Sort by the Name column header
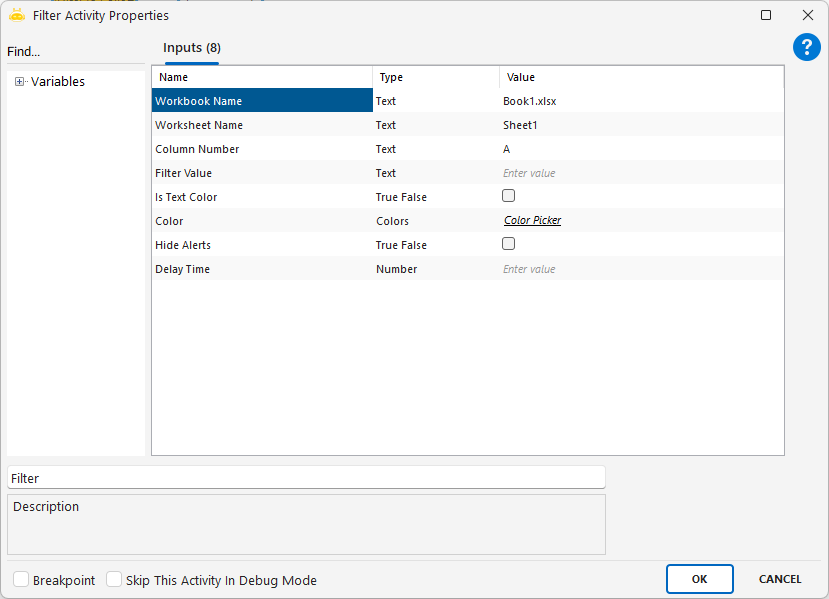Viewport: 829px width, 599px height. click(x=262, y=77)
